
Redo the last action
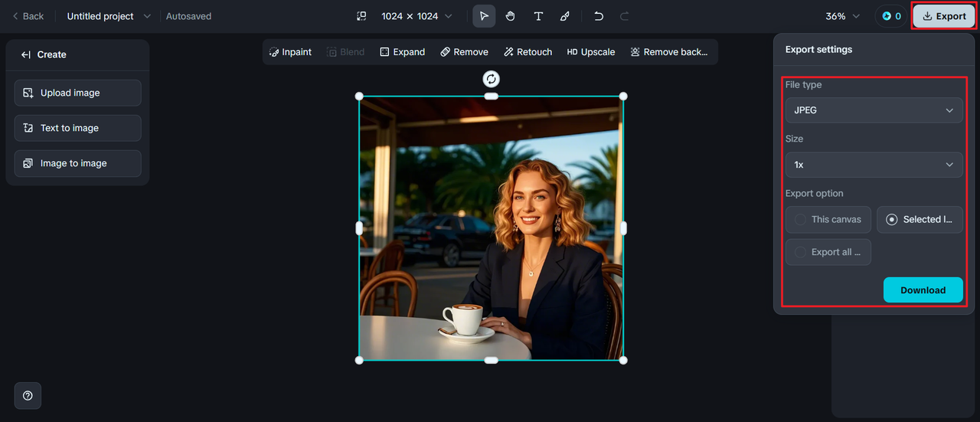[x=624, y=16]
